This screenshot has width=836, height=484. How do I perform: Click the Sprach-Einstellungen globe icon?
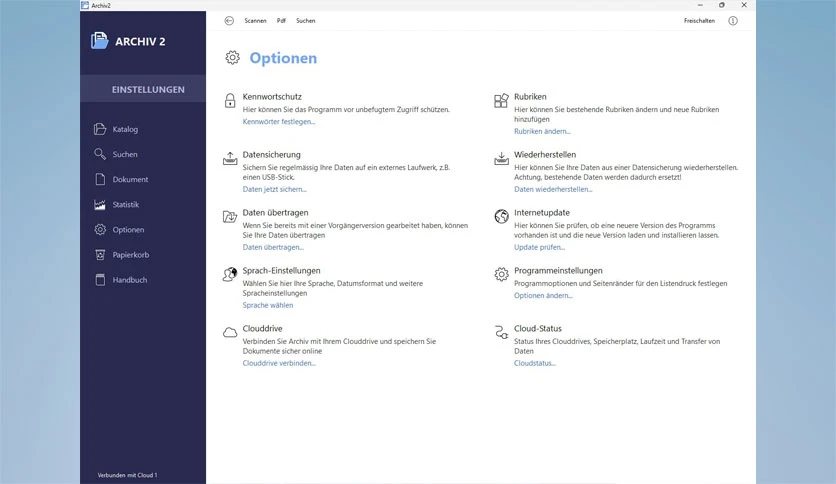[230, 275]
